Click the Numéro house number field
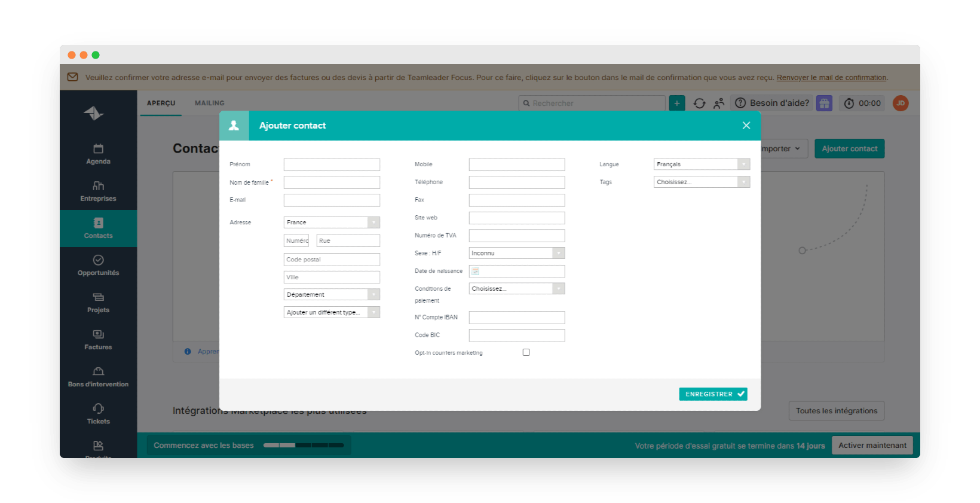The image size is (980, 503). [x=296, y=240]
